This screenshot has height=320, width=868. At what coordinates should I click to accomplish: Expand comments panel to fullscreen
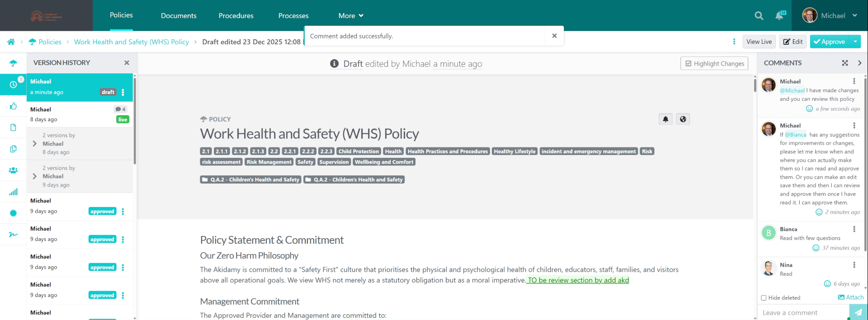pos(844,63)
